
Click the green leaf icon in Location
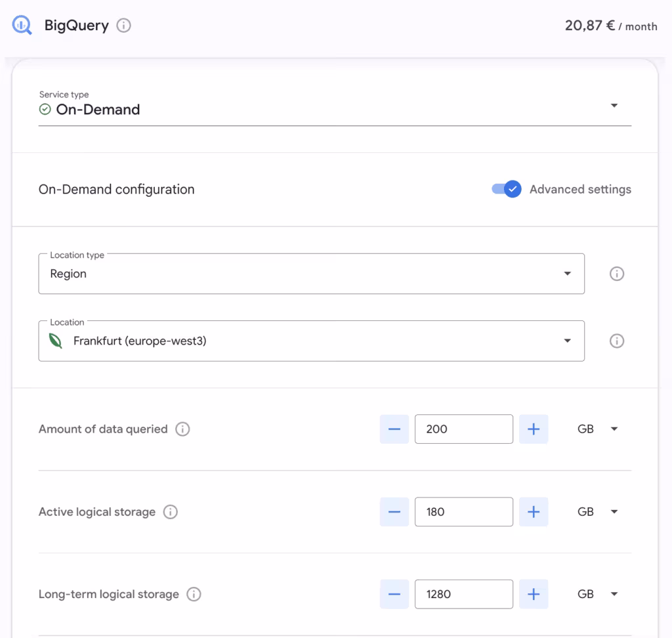(x=56, y=341)
